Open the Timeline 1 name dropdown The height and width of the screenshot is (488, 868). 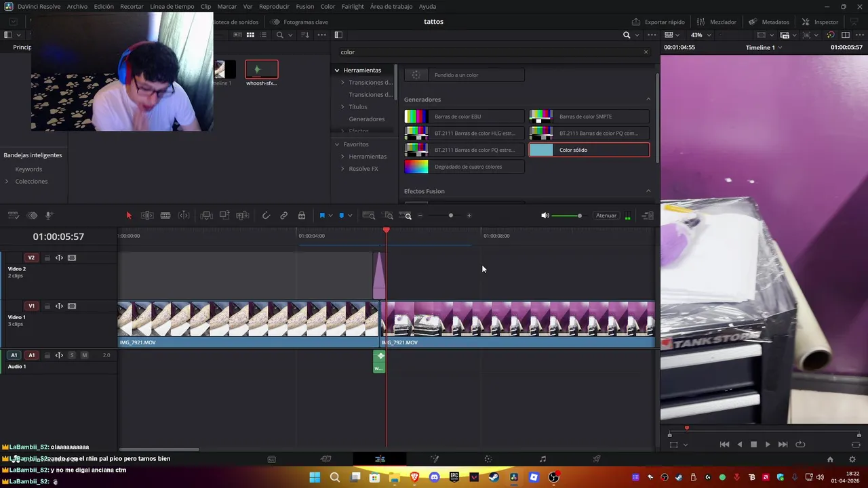coord(764,47)
